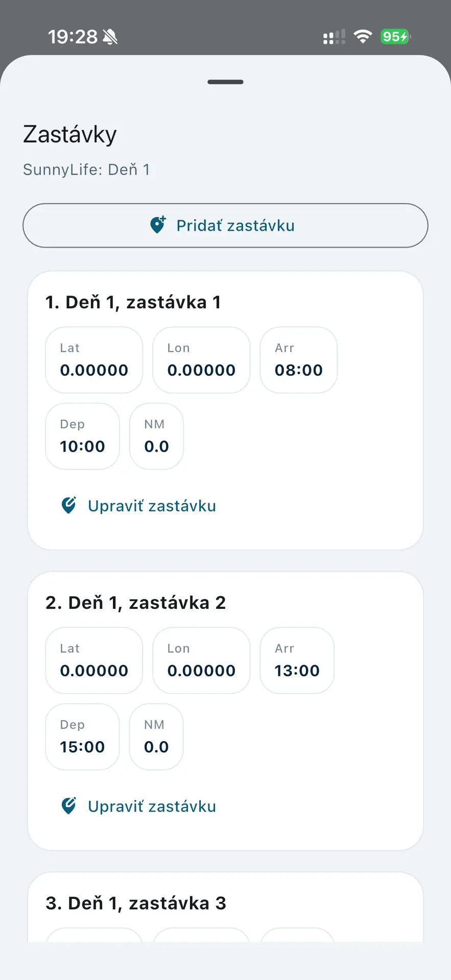Tap the add-stop pin icon
The width and height of the screenshot is (451, 980).
[158, 225]
